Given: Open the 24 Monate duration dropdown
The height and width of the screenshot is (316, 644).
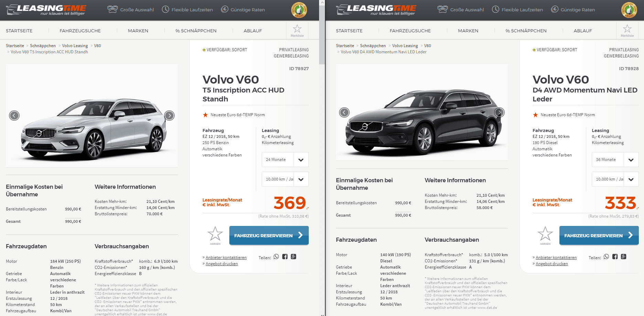Looking at the screenshot, I should click(285, 160).
